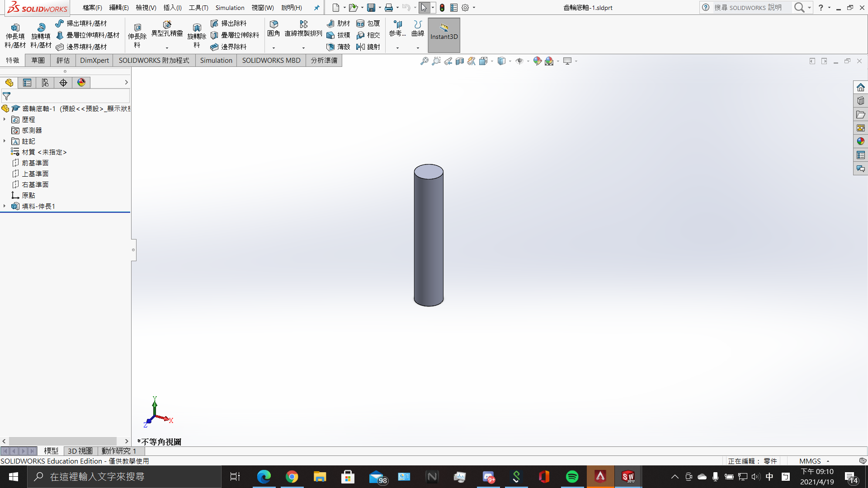
Task: Open the 插入(I) menu
Action: tap(172, 8)
